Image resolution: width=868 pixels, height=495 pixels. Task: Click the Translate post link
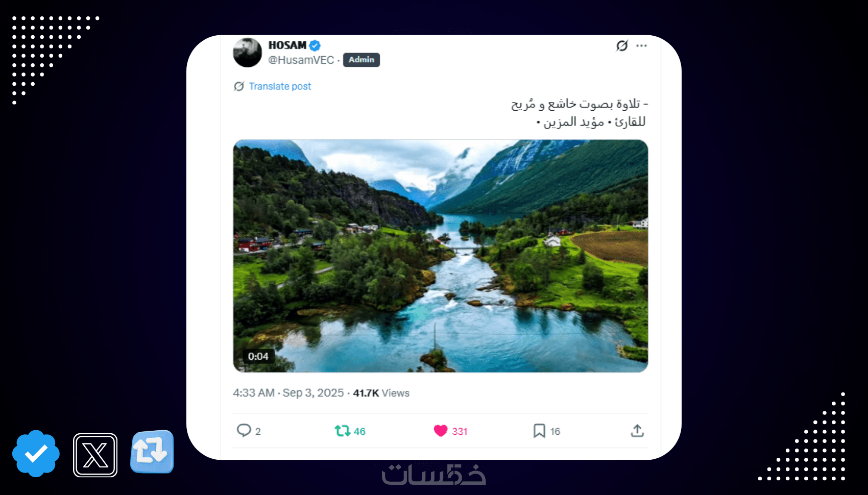(x=280, y=86)
